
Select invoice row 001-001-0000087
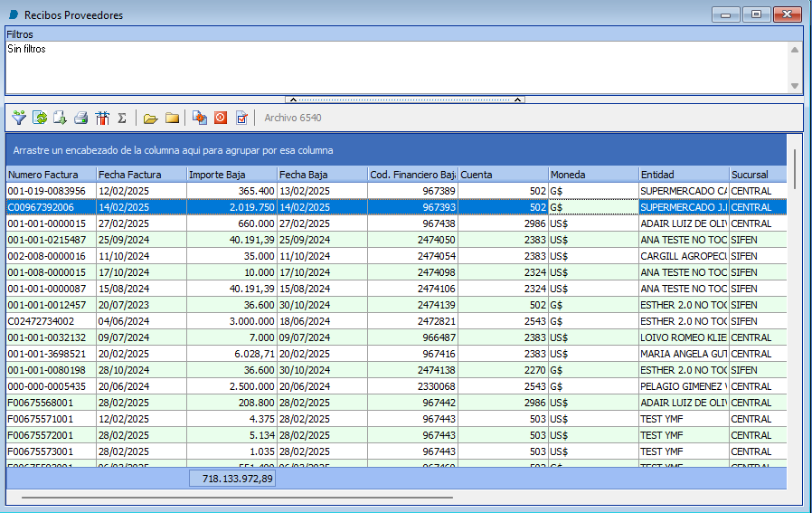tap(396, 289)
